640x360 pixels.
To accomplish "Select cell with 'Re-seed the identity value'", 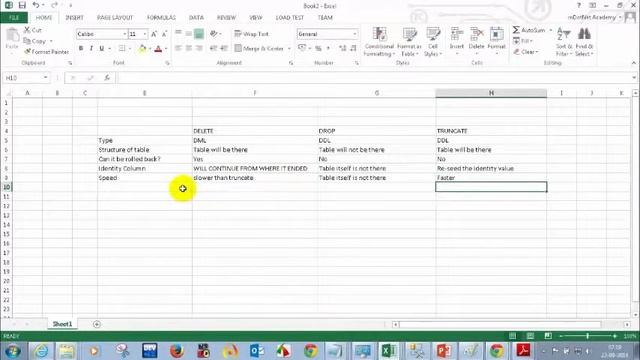I will click(x=491, y=169).
